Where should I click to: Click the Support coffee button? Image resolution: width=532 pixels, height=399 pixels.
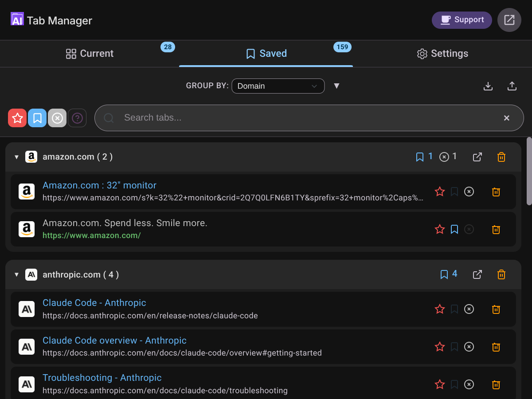462,20
